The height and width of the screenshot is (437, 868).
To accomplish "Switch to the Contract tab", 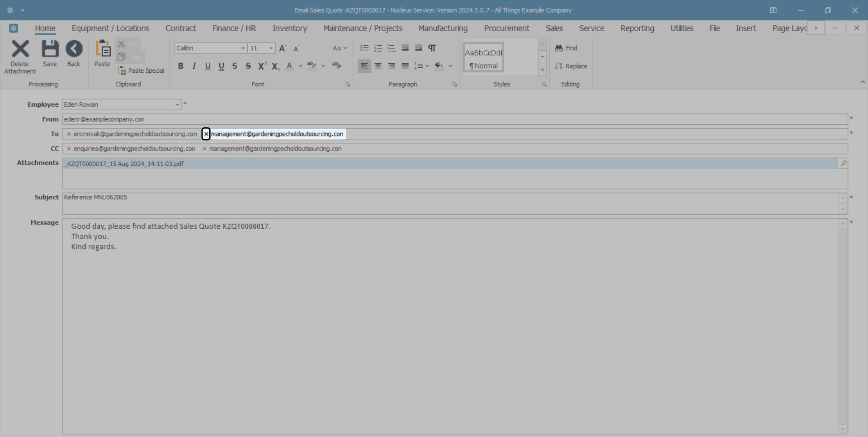I will click(x=180, y=28).
